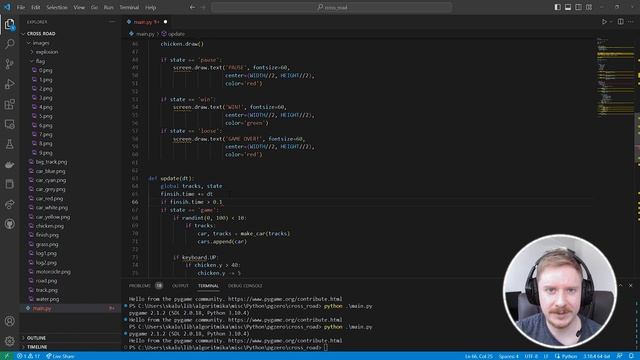This screenshot has height=360, width=640.
Task: Start Live Share from status bar
Action: click(x=60, y=356)
